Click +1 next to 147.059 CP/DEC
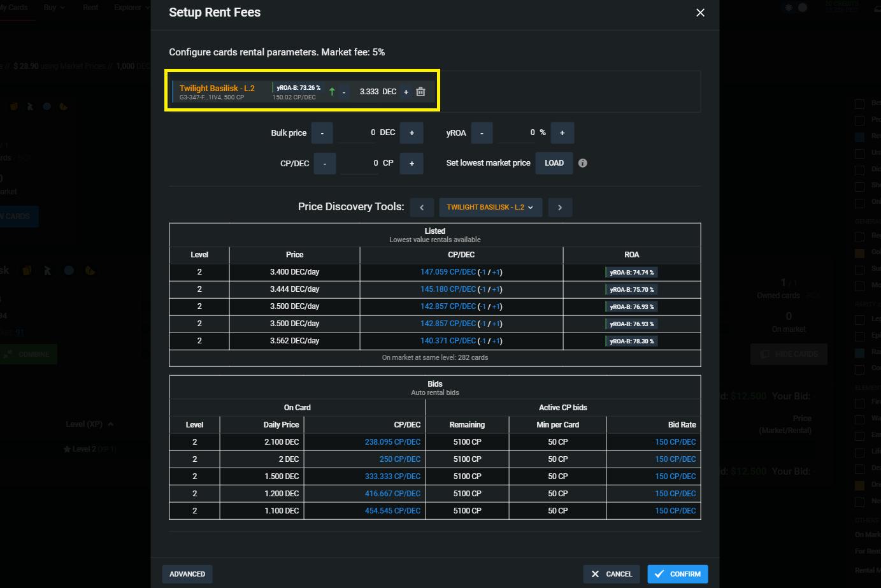 496,273
